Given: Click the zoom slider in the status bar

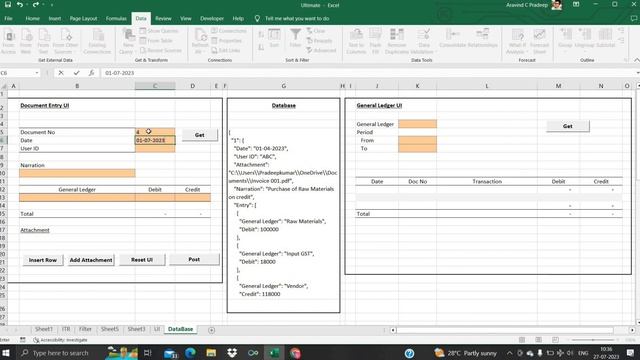Looking at the screenshot, I should point(593,340).
